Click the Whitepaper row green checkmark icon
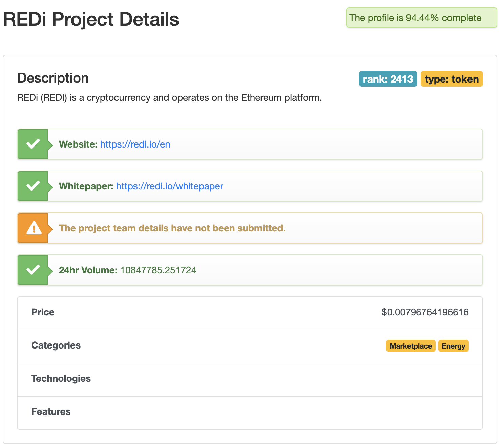The image size is (502, 448). click(33, 186)
